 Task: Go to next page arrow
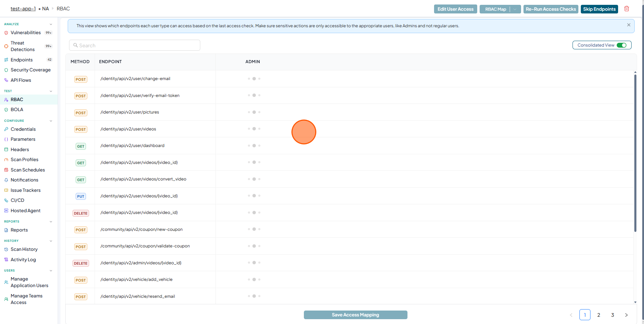[626, 315]
